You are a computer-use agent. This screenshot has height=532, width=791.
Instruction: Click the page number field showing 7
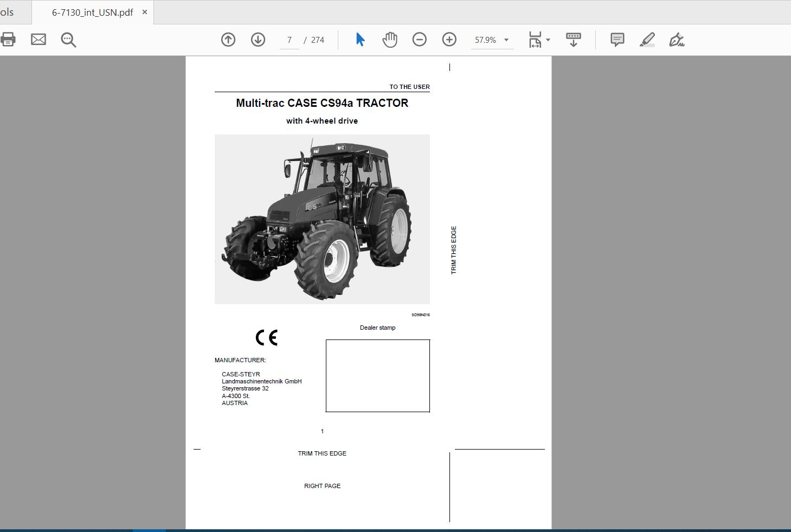[x=290, y=40]
